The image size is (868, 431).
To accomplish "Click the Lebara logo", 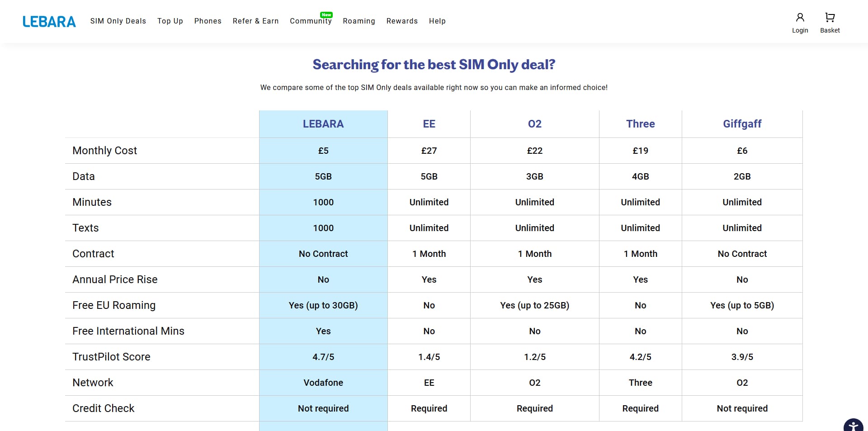I will [49, 21].
